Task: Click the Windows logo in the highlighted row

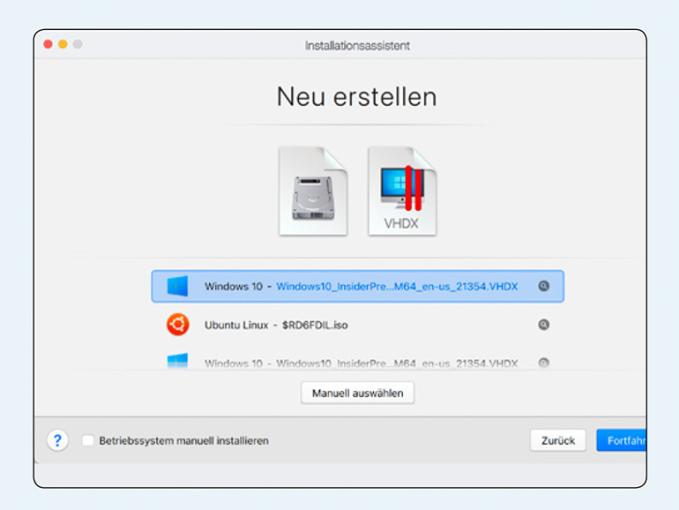Action: pos(178,286)
